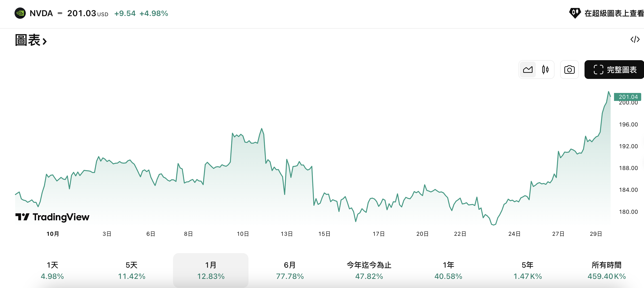Click the 196.00 price axis label
This screenshot has height=288, width=644.
tap(628, 125)
